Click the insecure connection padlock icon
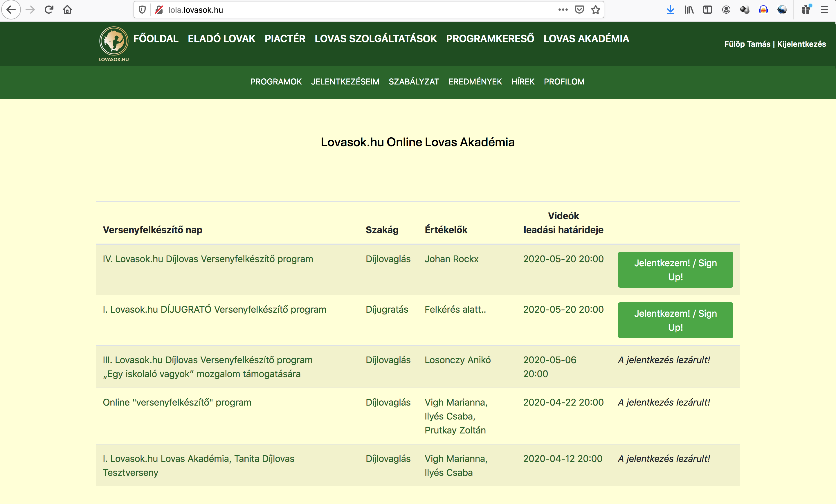Screen dimensions: 836x504 click(159, 10)
